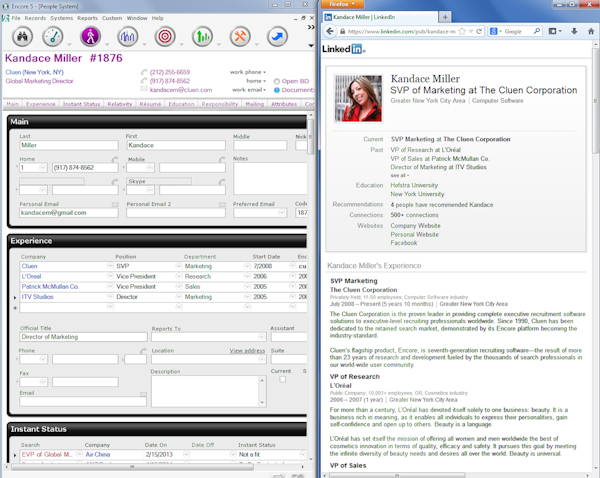The height and width of the screenshot is (478, 600).
Task: Open the binoculars search tool in Encore
Action: pyautogui.click(x=22, y=36)
